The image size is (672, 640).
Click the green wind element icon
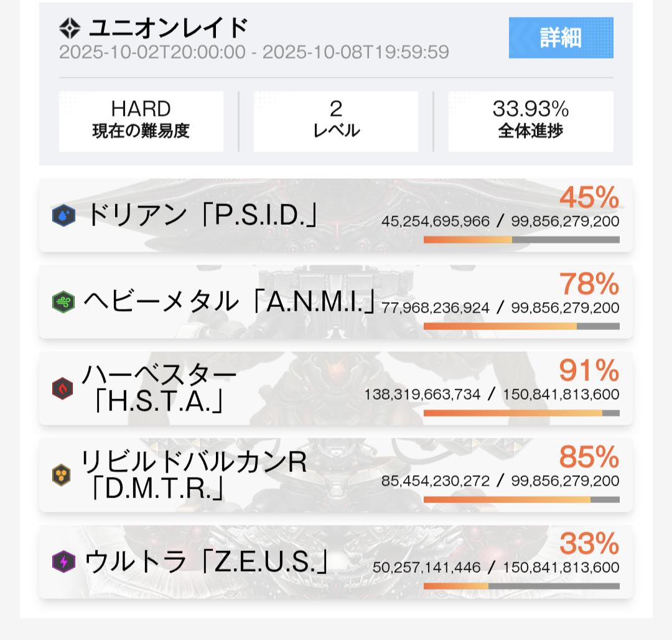click(x=63, y=302)
